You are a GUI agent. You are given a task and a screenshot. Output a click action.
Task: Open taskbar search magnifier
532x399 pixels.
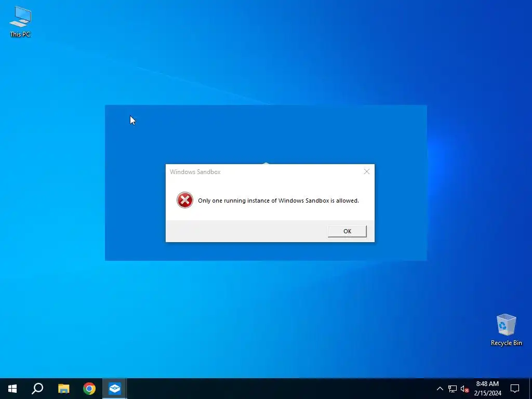coord(37,389)
